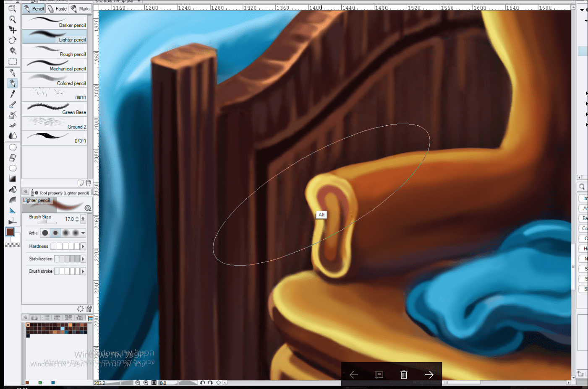588x389 pixels.
Task: Select the Brush tool in the toolbar
Action: 13,104
